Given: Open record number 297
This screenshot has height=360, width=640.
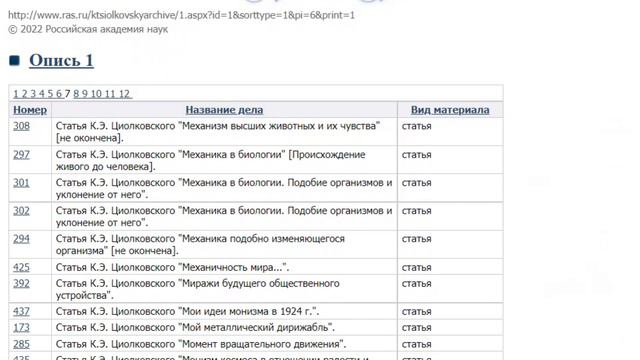Looking at the screenshot, I should point(21,155).
